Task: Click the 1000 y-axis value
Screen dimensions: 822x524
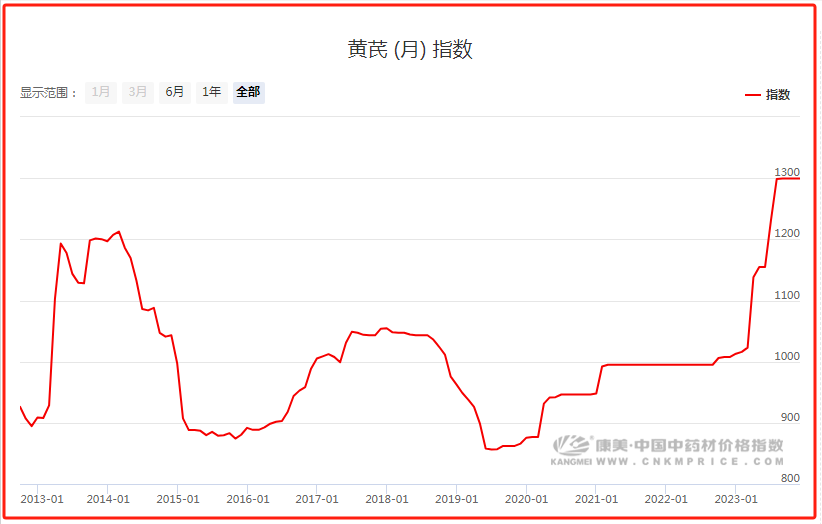Action: click(x=787, y=356)
